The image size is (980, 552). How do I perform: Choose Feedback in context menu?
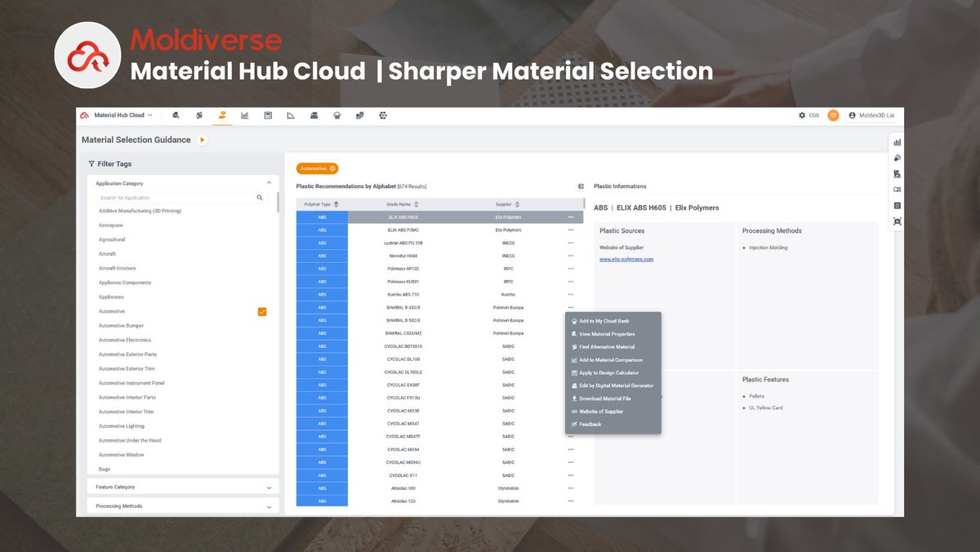[613, 425]
